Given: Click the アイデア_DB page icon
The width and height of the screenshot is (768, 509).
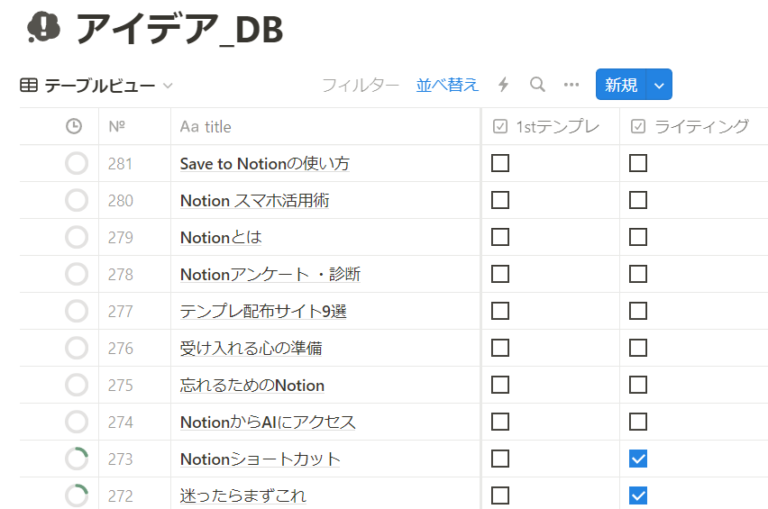Looking at the screenshot, I should (x=44, y=29).
